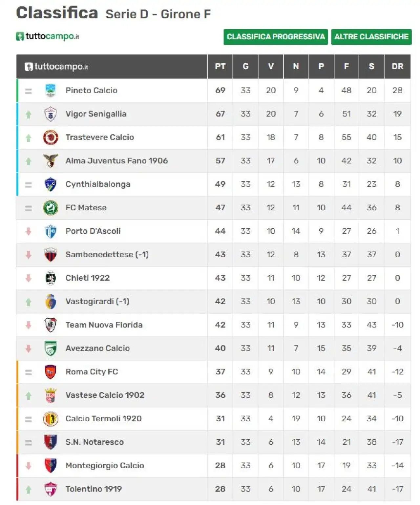Click the tuttocampo.it logo under the title

(x=48, y=36)
